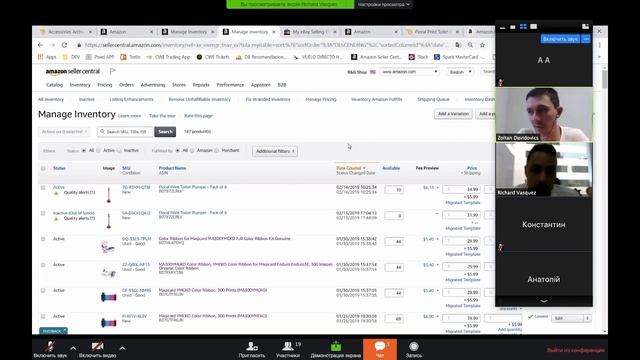Bookmark the page with star icon
Screen dimensions: 640x360
482,45
